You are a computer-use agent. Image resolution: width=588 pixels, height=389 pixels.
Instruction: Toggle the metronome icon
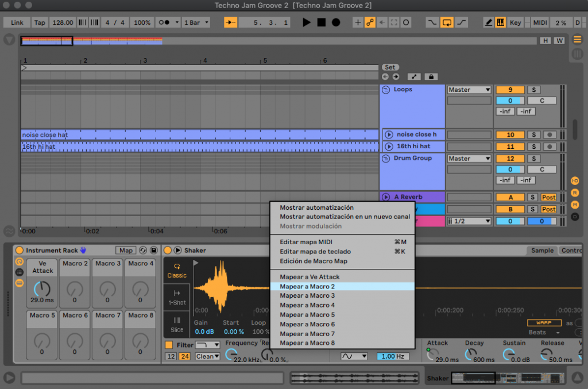tap(164, 22)
